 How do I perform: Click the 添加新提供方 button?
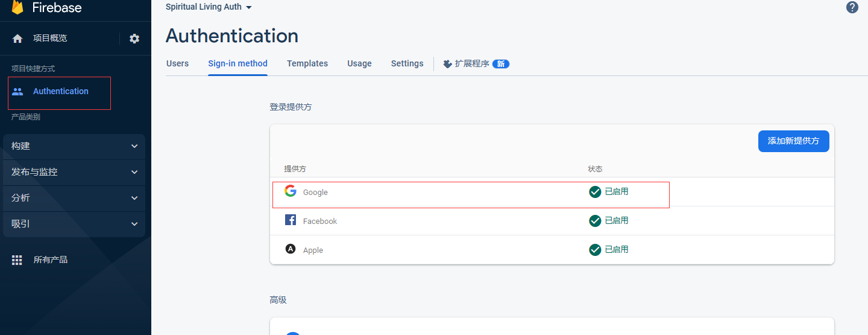[x=793, y=141]
